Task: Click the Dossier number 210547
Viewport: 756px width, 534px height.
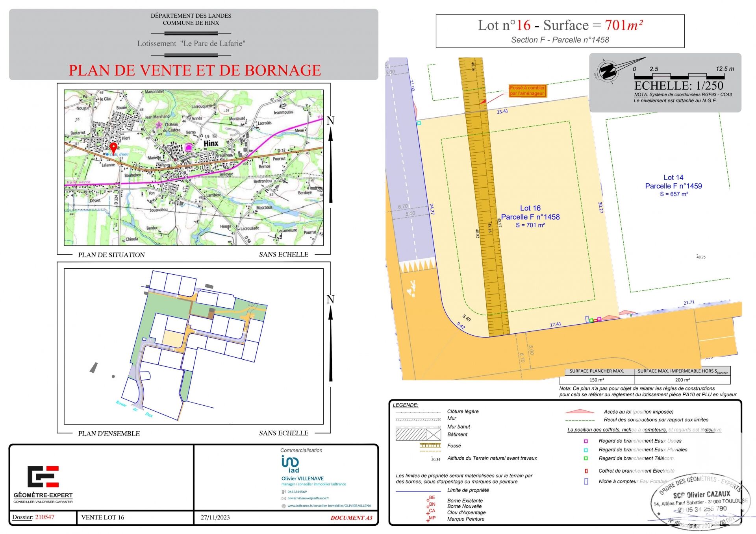Action: pos(45,517)
